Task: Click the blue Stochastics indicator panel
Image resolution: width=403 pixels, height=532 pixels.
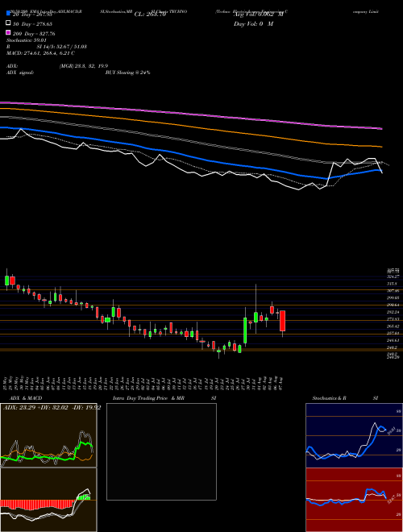Action: pyautogui.click(x=354, y=435)
